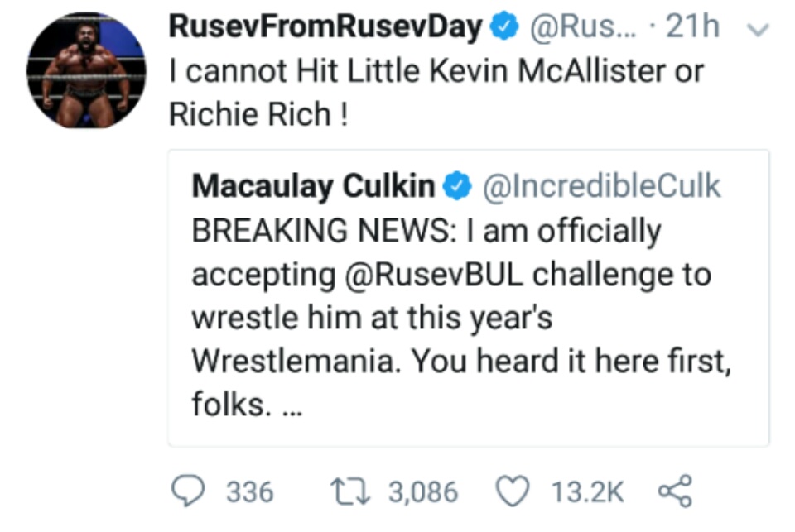
Task: Click verified badge next to RusevFromRusevDay
Action: 503,28
